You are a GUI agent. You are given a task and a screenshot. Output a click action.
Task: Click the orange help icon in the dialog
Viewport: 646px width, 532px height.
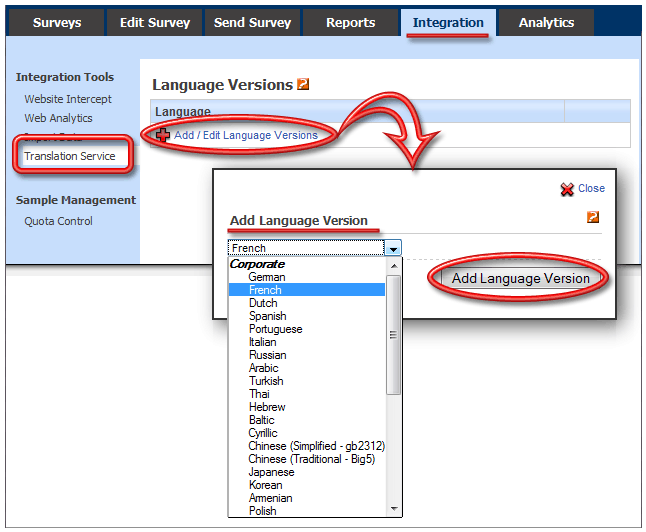click(x=593, y=217)
